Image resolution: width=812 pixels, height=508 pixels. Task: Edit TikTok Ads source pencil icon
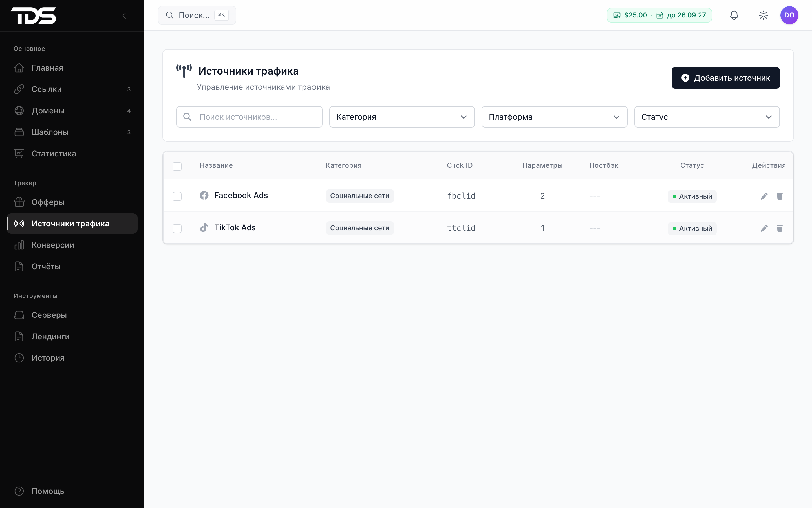764,228
